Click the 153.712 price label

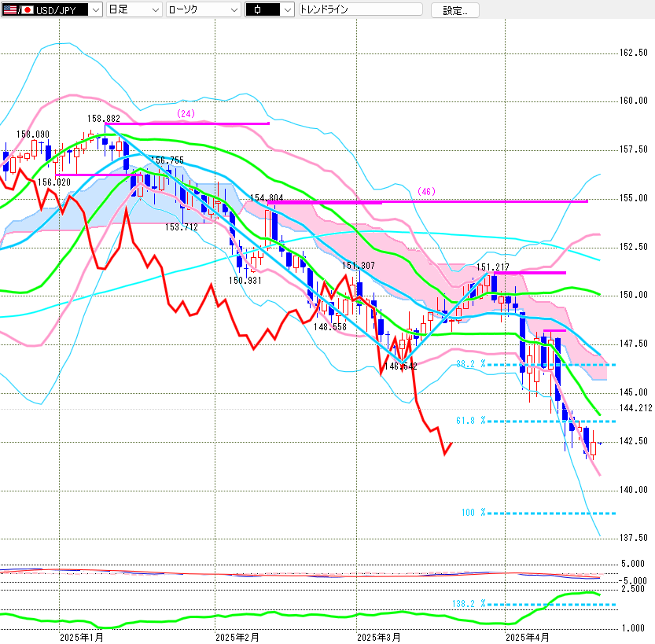click(182, 227)
